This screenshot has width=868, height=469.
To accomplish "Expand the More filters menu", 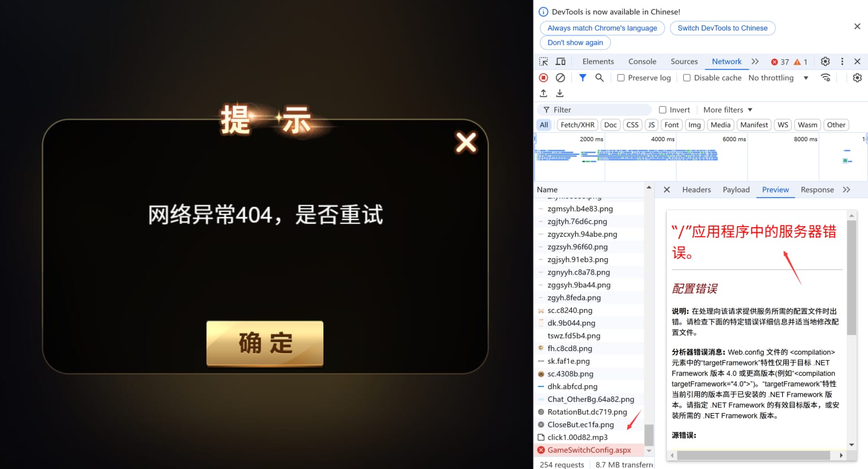I will (727, 109).
